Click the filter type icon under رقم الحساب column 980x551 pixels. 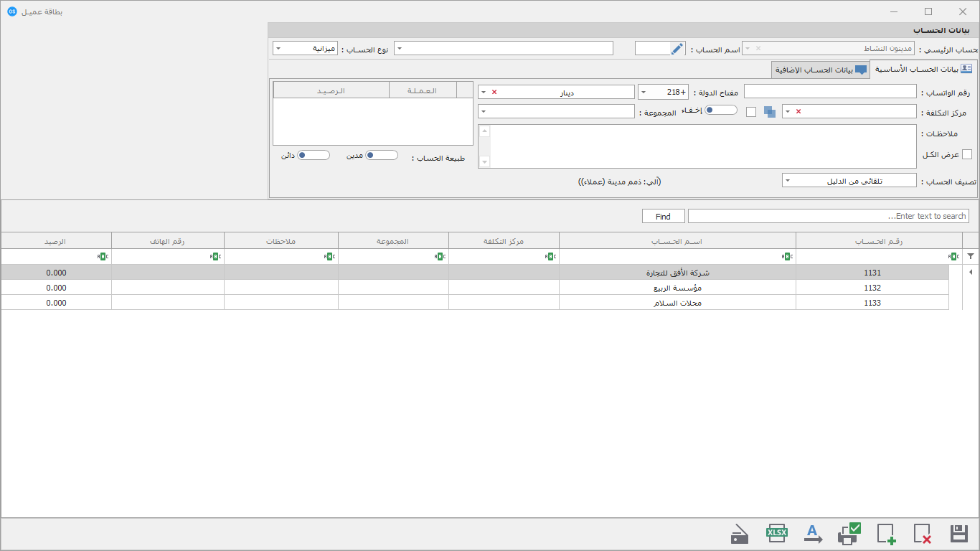point(953,256)
